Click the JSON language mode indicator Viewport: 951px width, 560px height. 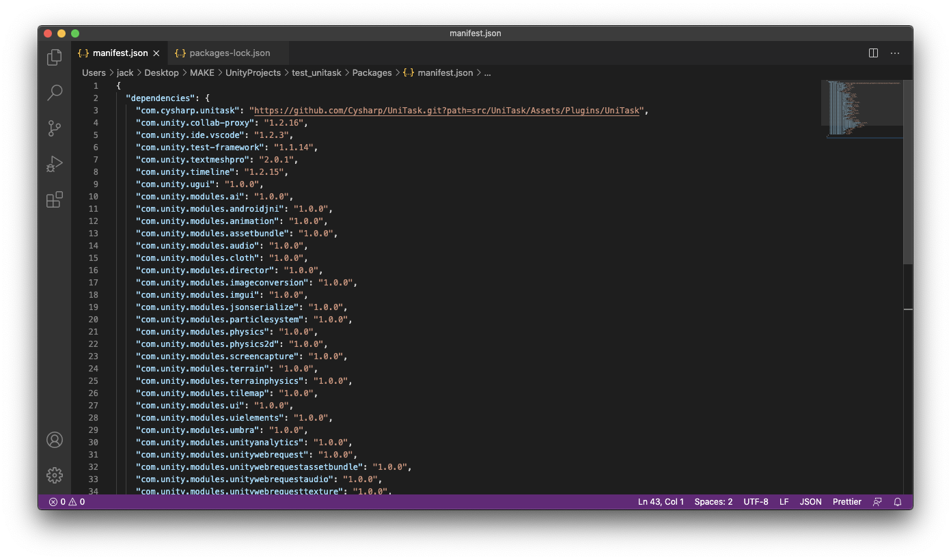click(x=810, y=501)
